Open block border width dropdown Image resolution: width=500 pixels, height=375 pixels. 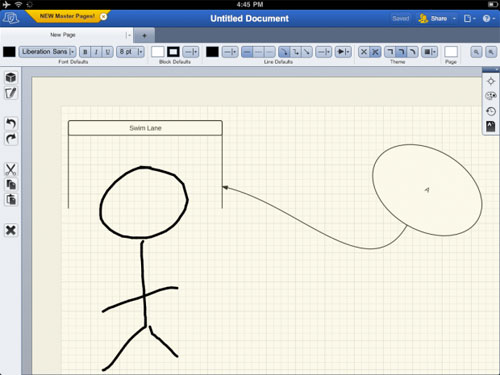coord(191,52)
